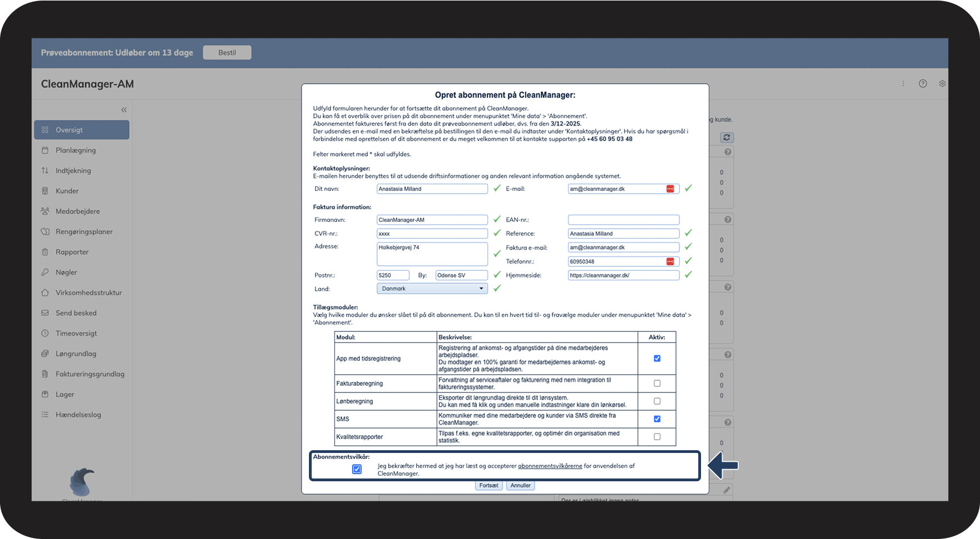Click the red icon in E-mail field
980x539 pixels.
[x=670, y=189]
